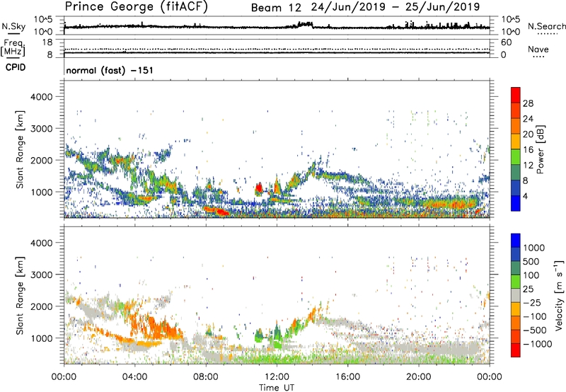The image size is (566, 392).
Task: Click the "Nave" legend label
Action: pyautogui.click(x=538, y=50)
